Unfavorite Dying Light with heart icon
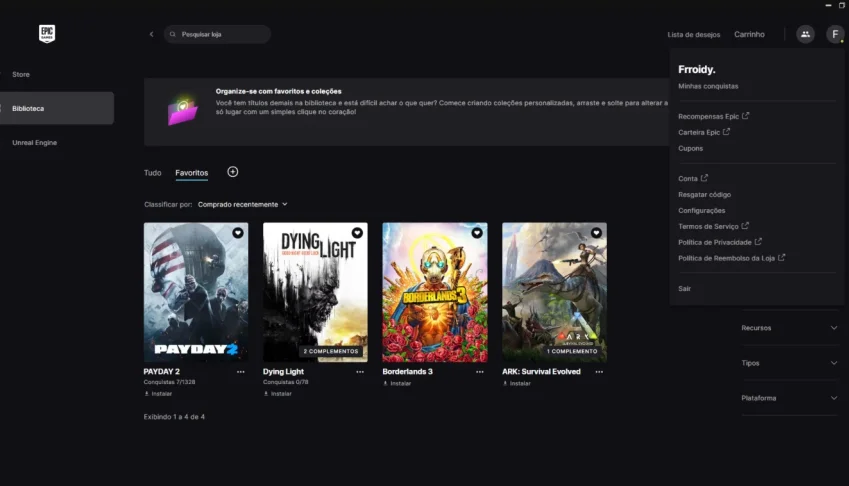 click(357, 233)
